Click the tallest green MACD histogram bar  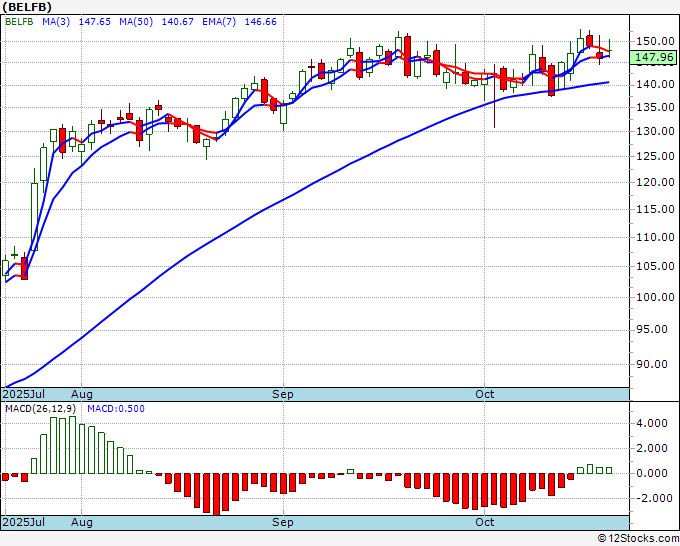tap(72, 445)
